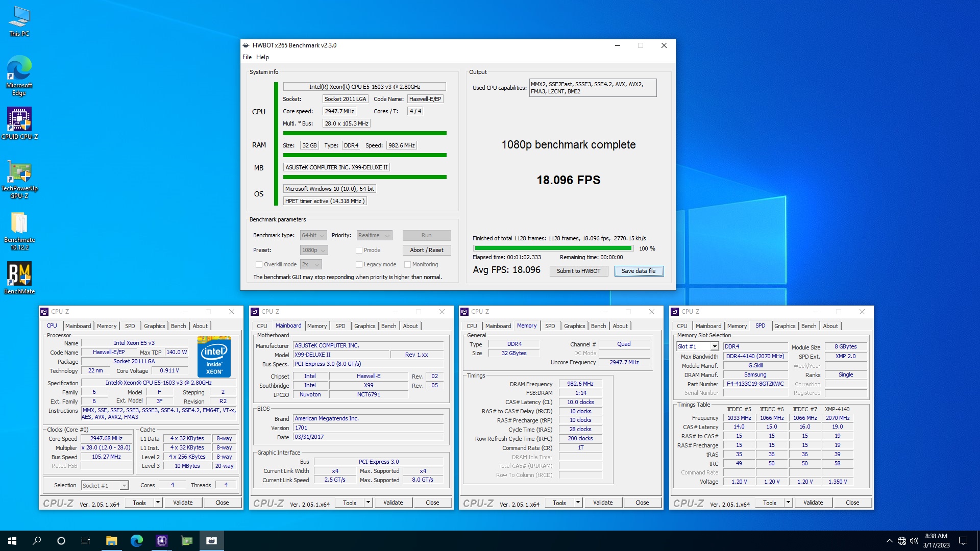The image size is (980, 551).
Task: Open Benchmark type 64-bit dropdown
Action: pos(313,236)
